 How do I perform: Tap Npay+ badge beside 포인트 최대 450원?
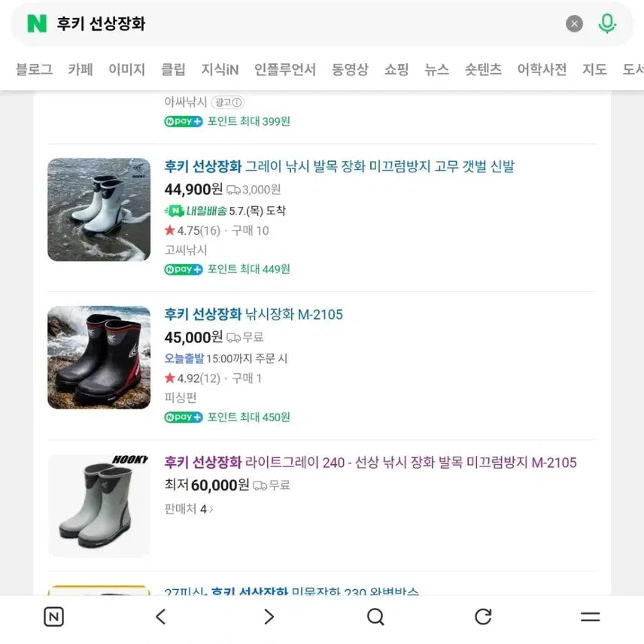coord(183,418)
